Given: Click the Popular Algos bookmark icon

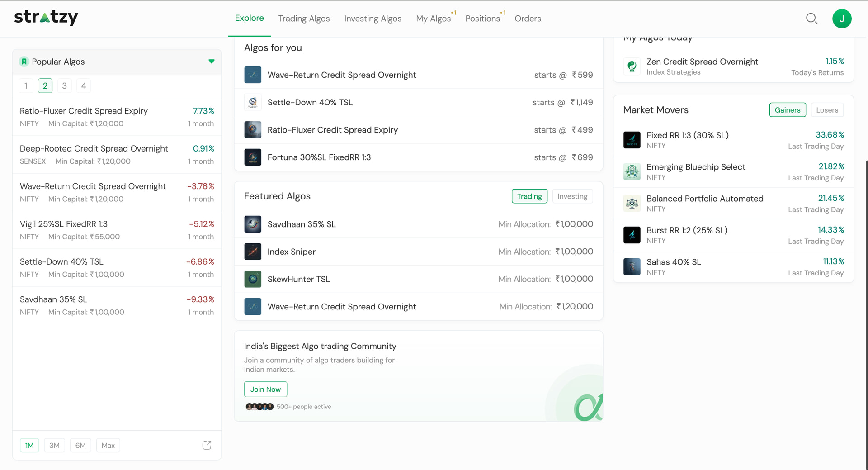Looking at the screenshot, I should tap(24, 62).
